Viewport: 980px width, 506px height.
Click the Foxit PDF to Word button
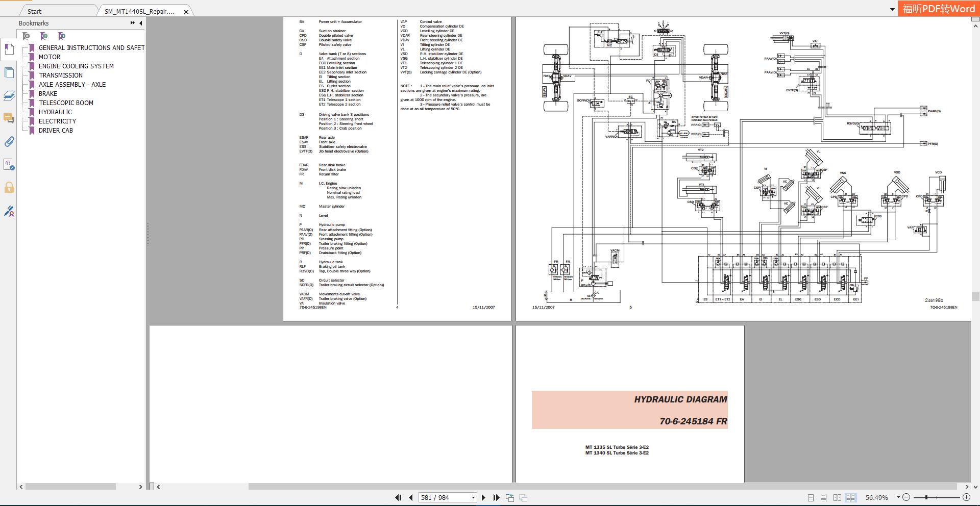[x=939, y=9]
